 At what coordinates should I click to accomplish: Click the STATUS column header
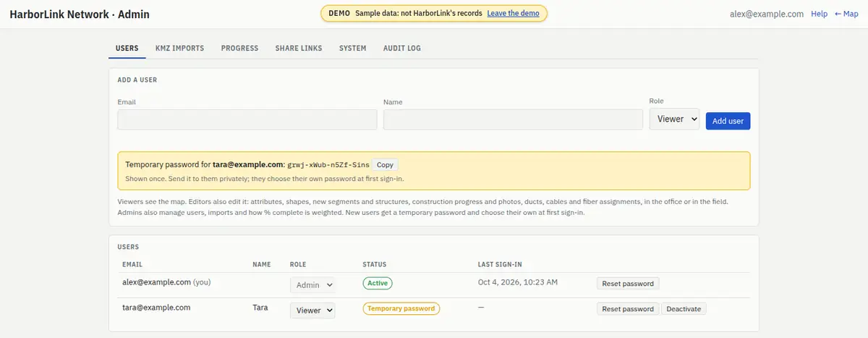pos(375,265)
